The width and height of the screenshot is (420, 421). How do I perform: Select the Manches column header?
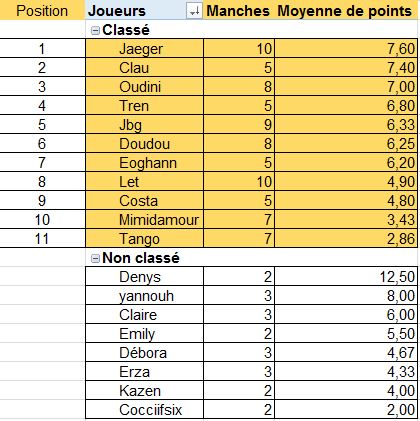pyautogui.click(x=238, y=11)
